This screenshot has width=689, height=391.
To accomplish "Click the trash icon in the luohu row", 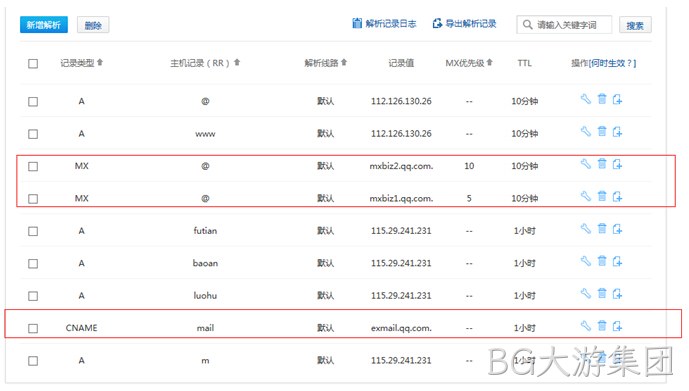I will 602,293.
